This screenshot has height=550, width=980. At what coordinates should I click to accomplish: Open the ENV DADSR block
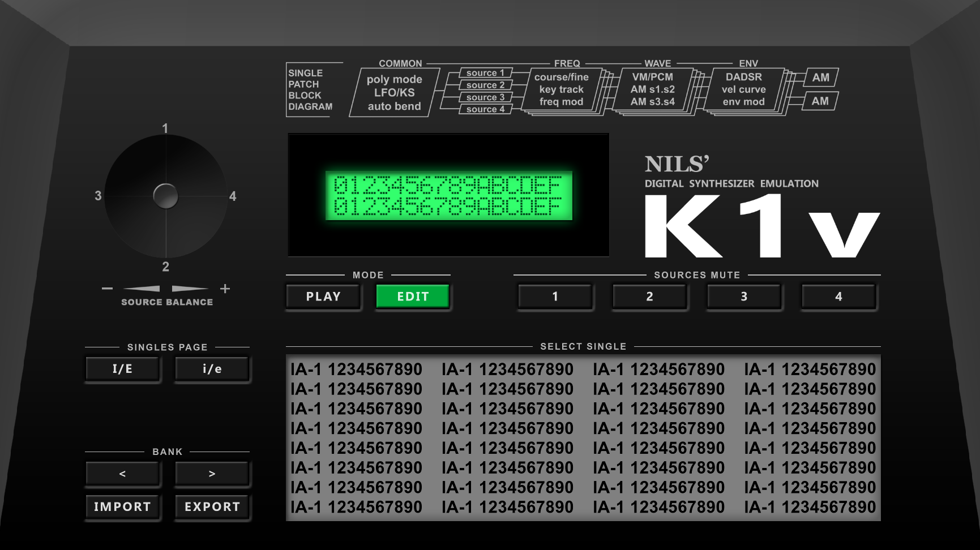point(743,78)
